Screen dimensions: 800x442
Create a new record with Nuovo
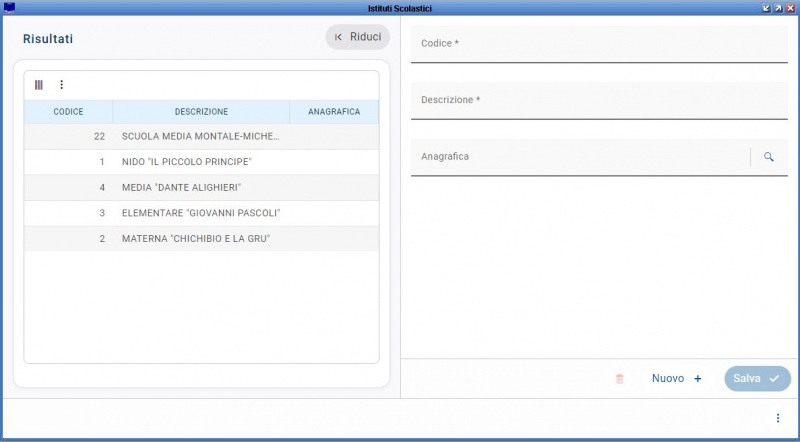click(x=677, y=379)
